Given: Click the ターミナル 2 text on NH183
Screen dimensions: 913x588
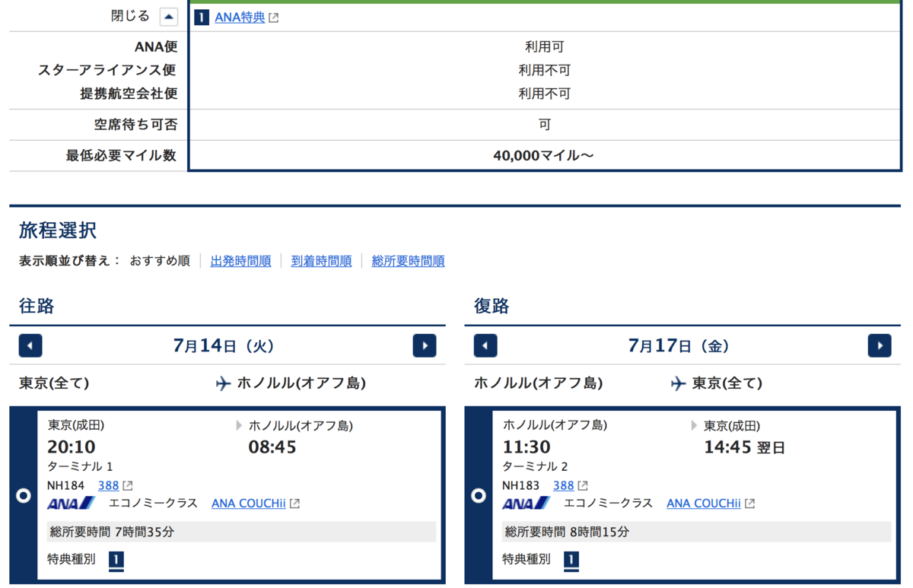Looking at the screenshot, I should tap(535, 466).
